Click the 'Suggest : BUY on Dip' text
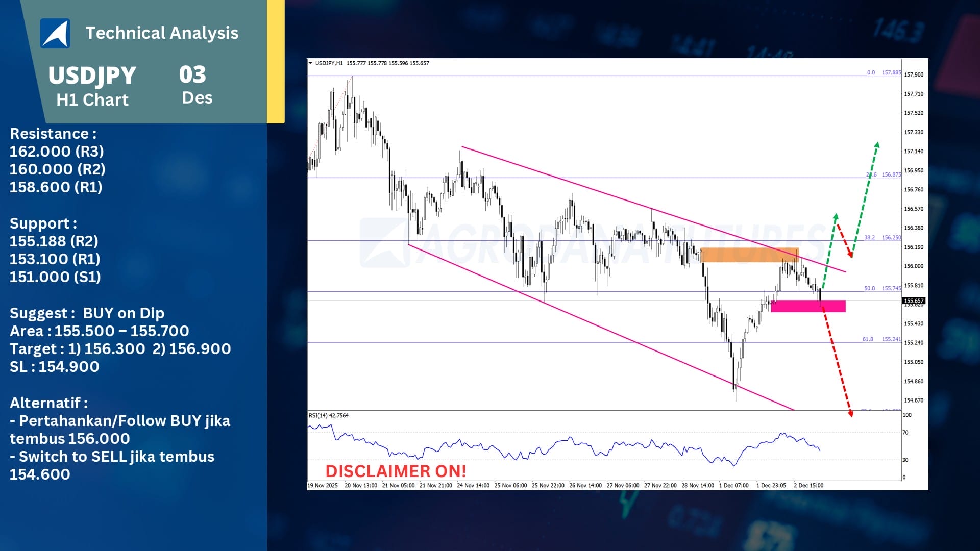This screenshot has width=980, height=551. (87, 313)
